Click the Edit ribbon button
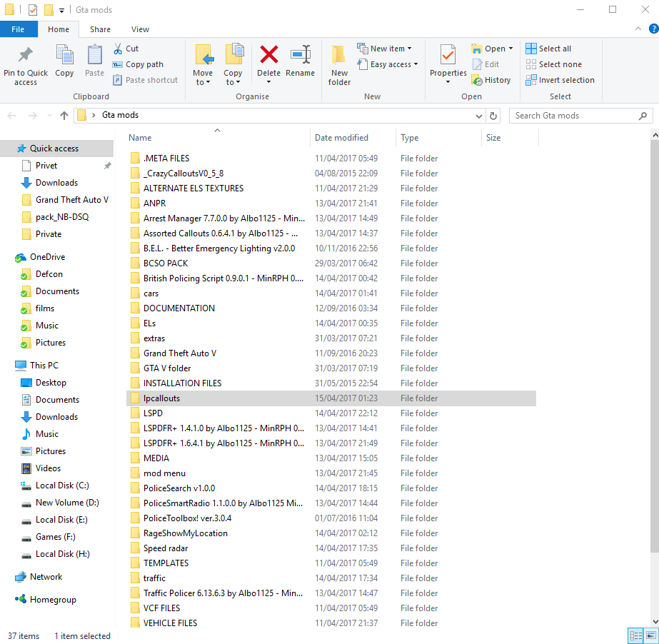This screenshot has width=659, height=644. point(486,64)
